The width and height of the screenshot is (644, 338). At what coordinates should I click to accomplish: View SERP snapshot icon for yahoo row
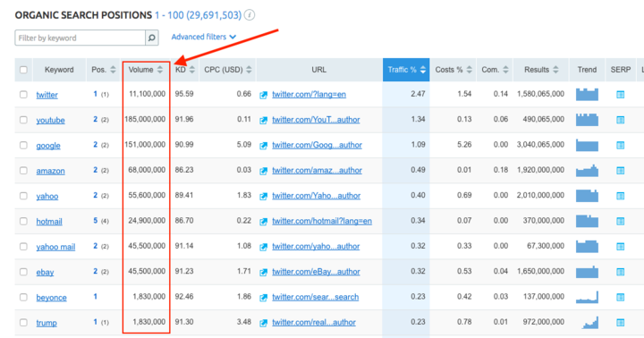tap(620, 196)
